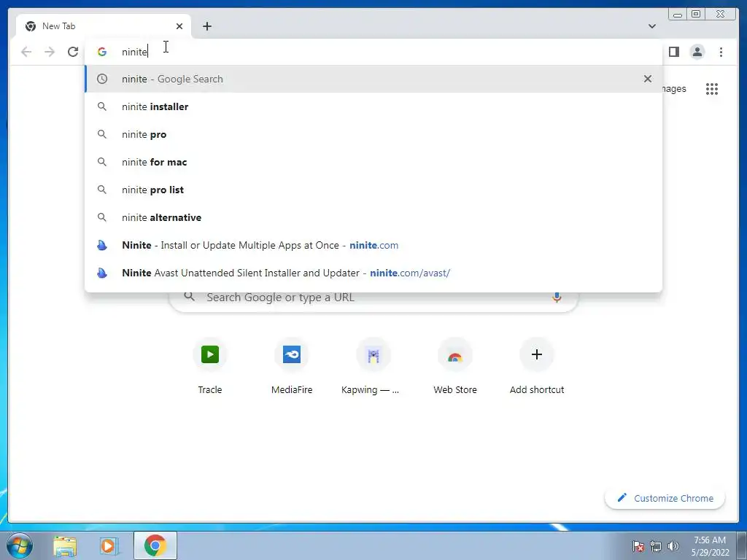Click Customize Chrome button
This screenshot has width=747, height=560.
(x=665, y=498)
